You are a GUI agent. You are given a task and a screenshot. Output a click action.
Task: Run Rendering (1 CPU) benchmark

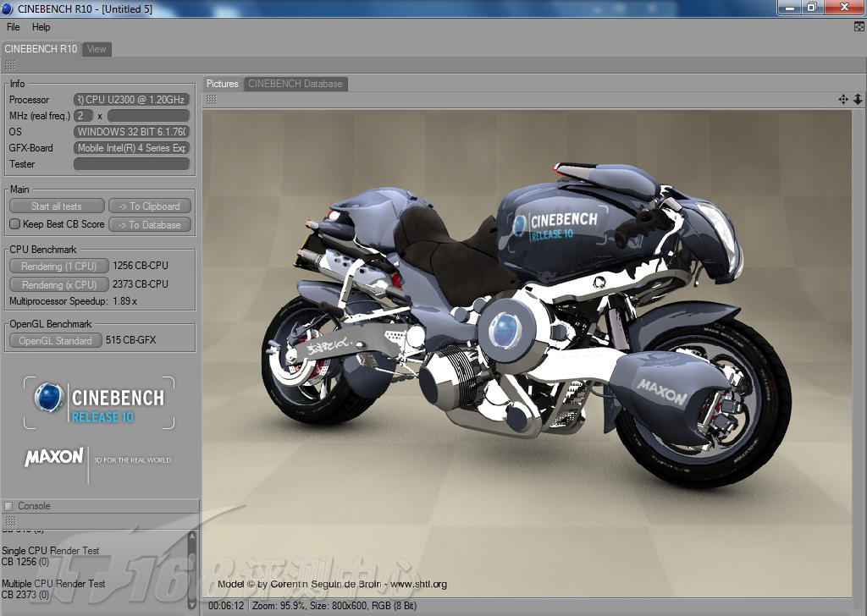[x=58, y=267]
